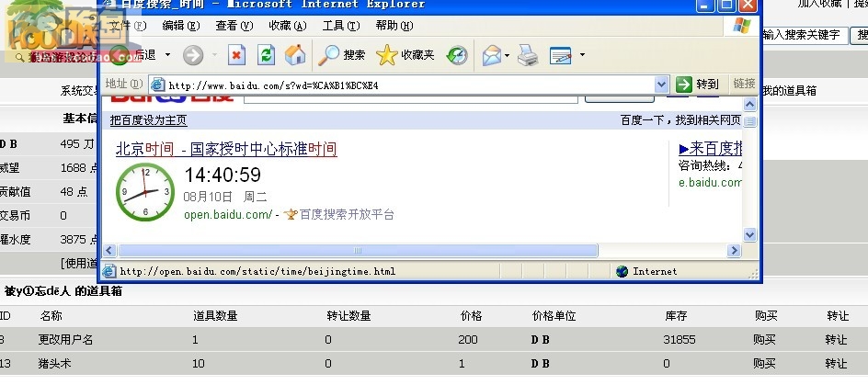This screenshot has height=385, width=868.
Task: Open the History clock icon
Action: click(457, 55)
